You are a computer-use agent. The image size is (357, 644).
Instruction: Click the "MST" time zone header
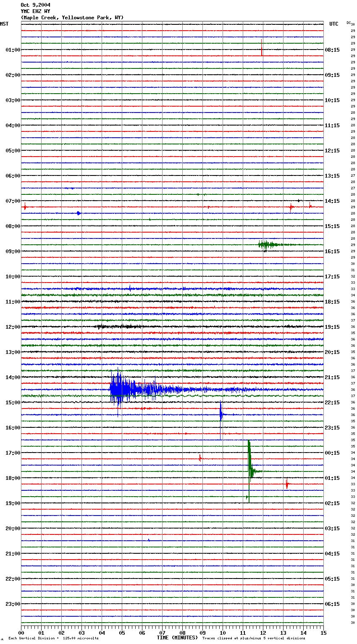click(x=4, y=24)
